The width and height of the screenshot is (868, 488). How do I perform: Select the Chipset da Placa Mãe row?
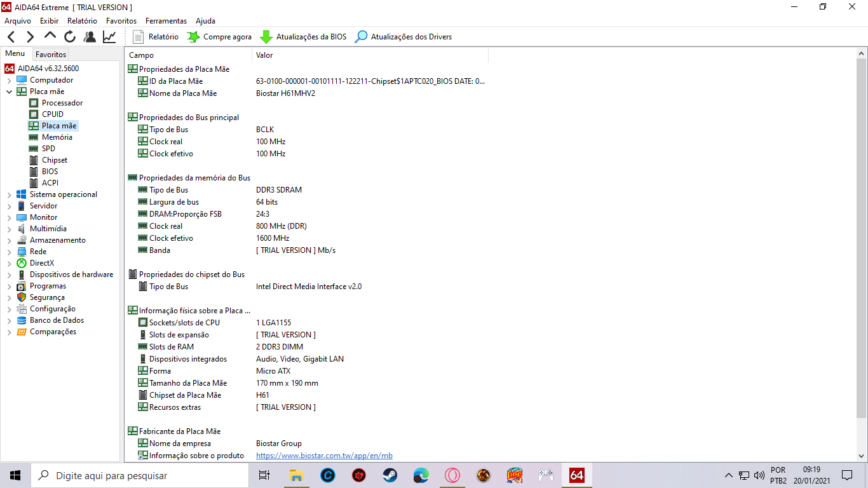(x=307, y=395)
